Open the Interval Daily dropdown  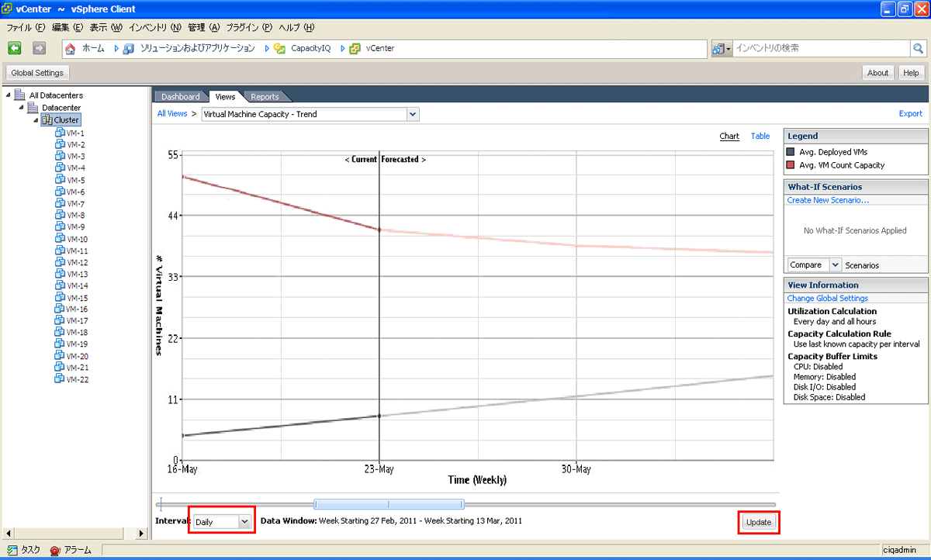(245, 522)
